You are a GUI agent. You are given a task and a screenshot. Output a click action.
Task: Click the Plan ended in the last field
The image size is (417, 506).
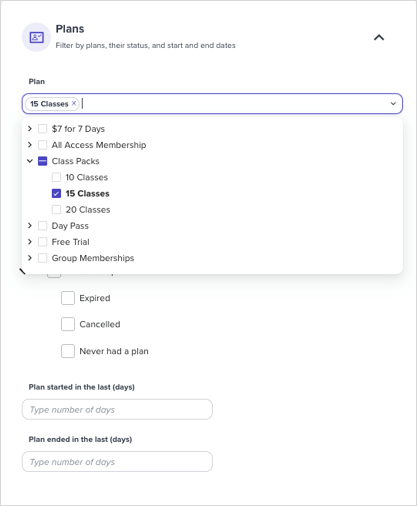pyautogui.click(x=117, y=462)
